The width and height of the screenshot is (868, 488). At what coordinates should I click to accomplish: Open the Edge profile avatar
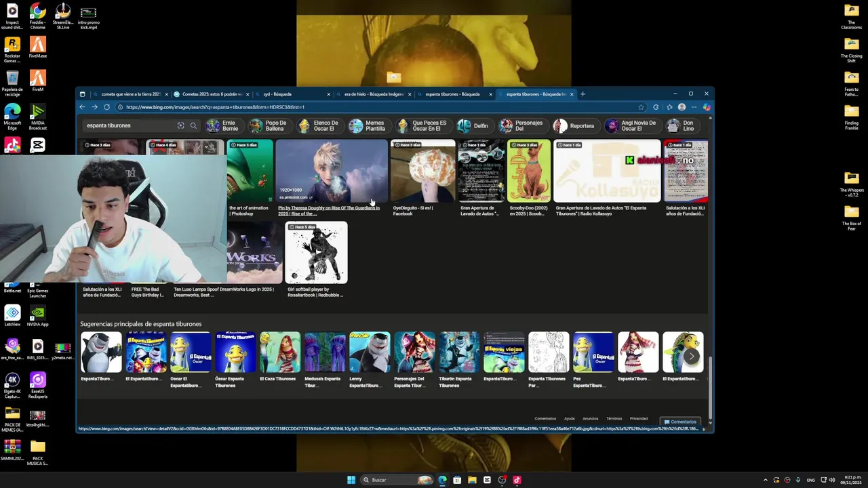click(x=682, y=107)
